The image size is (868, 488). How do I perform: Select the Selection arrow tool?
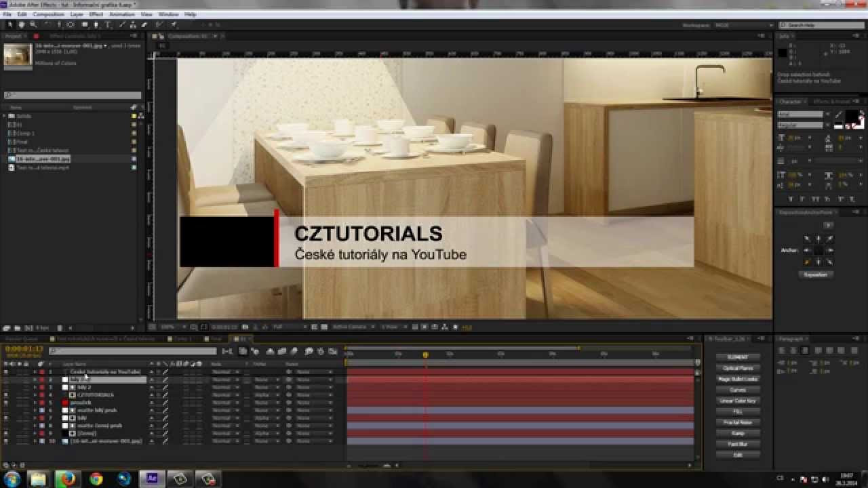click(10, 24)
